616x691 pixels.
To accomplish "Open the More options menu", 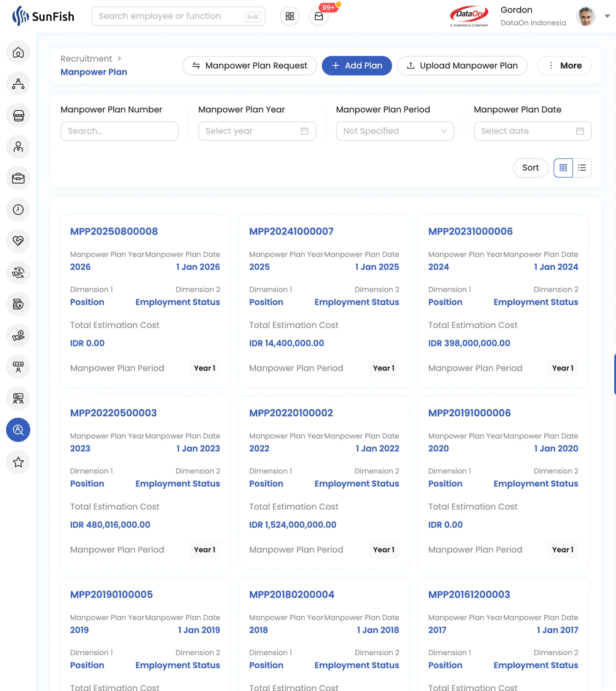I will point(564,66).
